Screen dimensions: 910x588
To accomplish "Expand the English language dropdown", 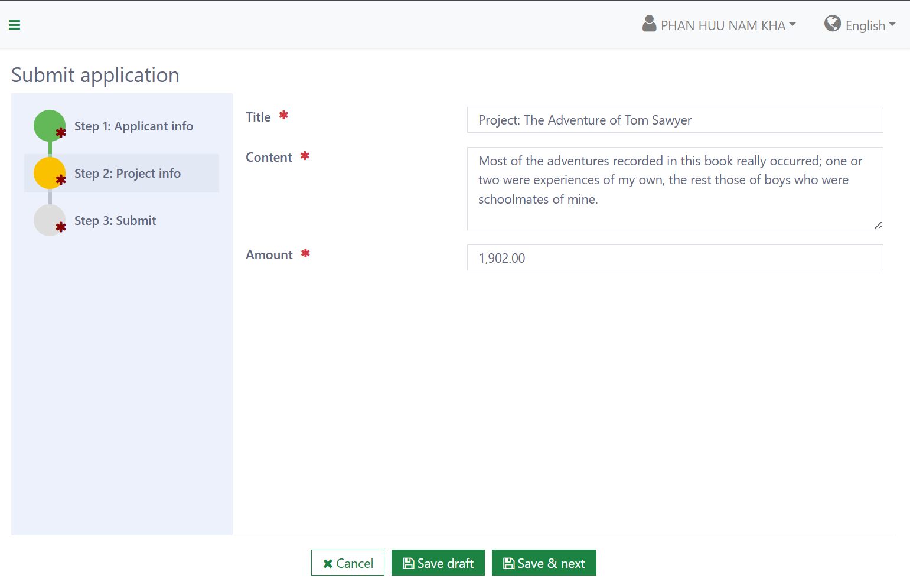I will [x=870, y=25].
